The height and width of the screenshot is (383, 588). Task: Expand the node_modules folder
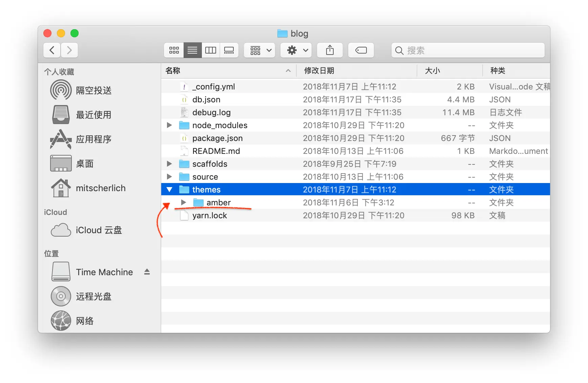pyautogui.click(x=169, y=125)
